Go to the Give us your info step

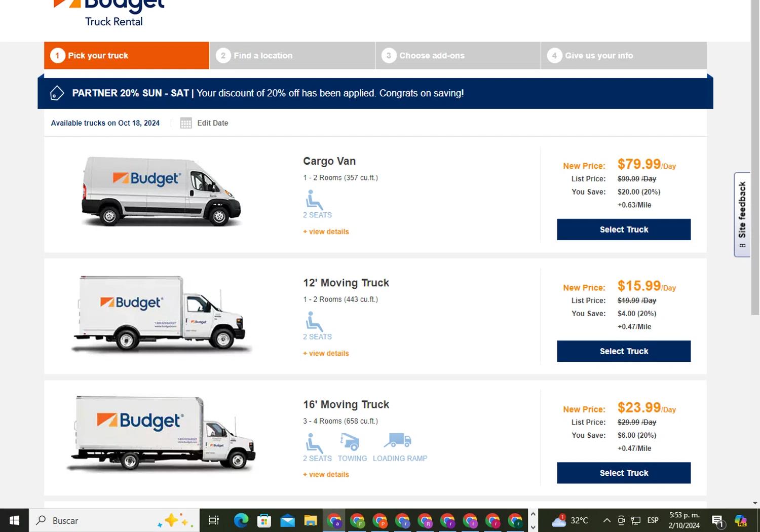(624, 55)
